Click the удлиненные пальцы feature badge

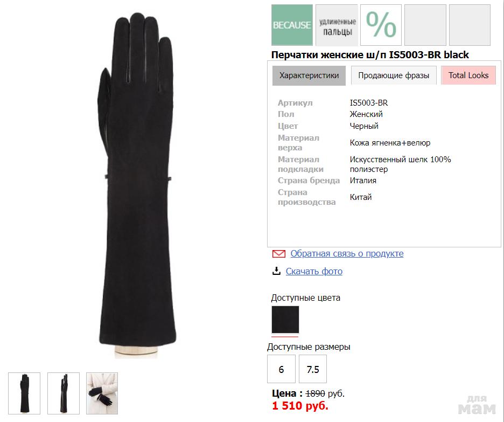(337, 25)
